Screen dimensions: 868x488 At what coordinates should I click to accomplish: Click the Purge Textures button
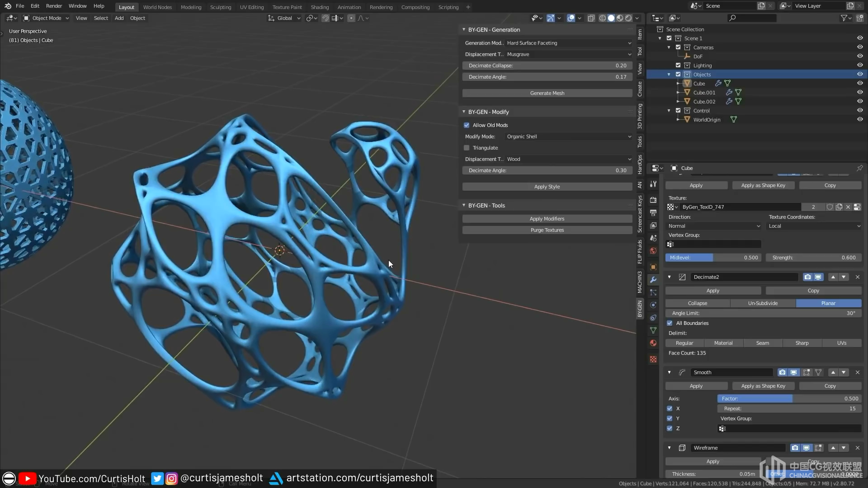tap(547, 230)
